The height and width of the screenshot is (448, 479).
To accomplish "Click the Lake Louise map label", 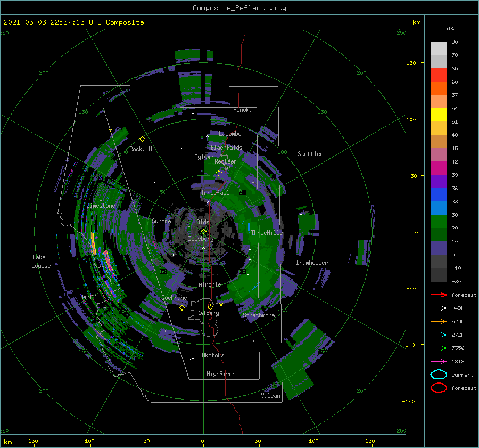I will (41, 262).
